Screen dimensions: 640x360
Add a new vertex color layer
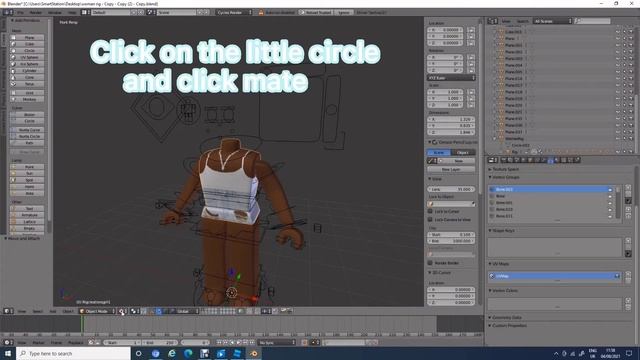(x=628, y=301)
